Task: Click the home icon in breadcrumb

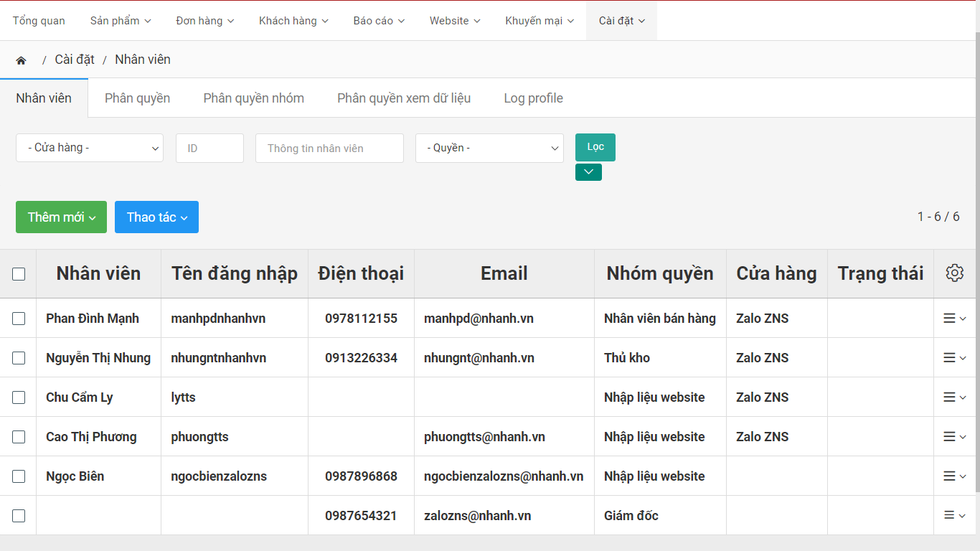Action: [x=21, y=60]
